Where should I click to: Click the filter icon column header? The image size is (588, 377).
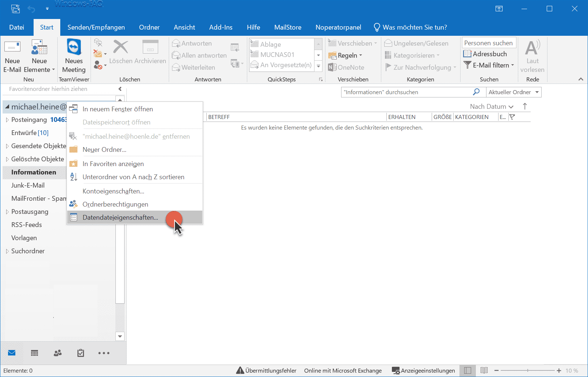tap(512, 117)
